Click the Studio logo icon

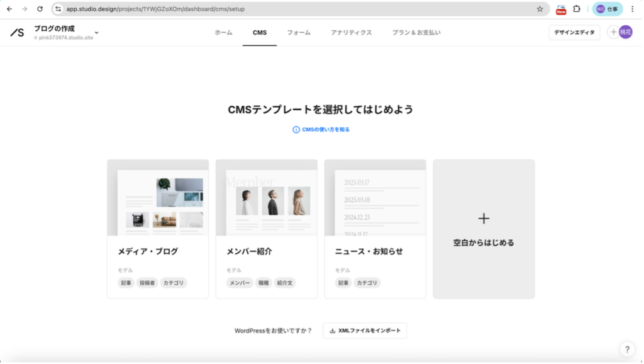17,33
